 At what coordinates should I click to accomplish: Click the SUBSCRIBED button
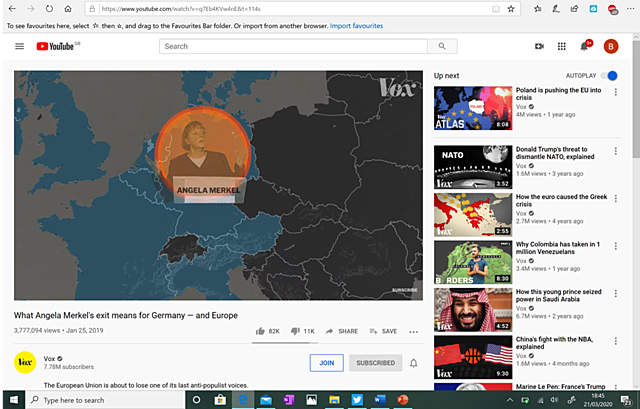(376, 363)
